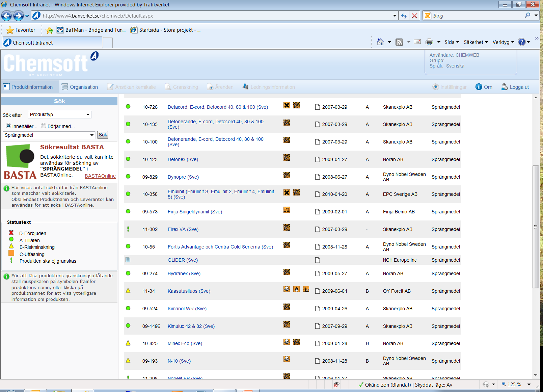Open the Kimanol WR (Sve) product link
This screenshot has width=543, height=392.
pyautogui.click(x=187, y=309)
